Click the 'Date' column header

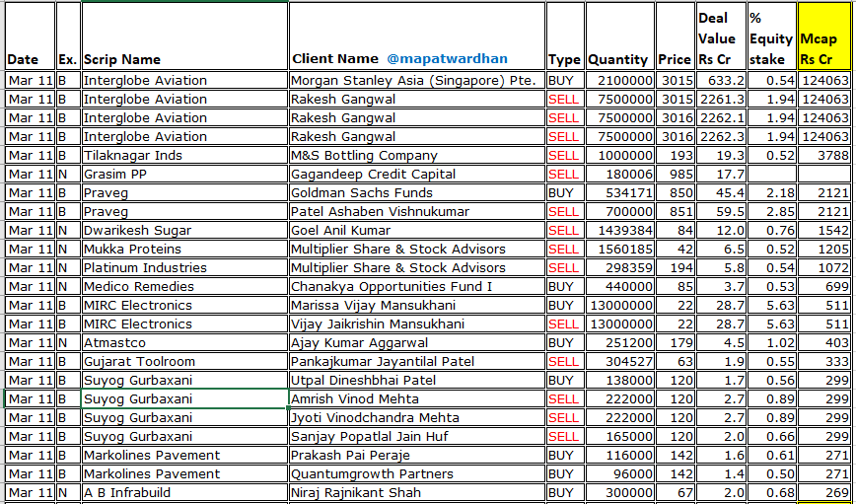(30, 36)
